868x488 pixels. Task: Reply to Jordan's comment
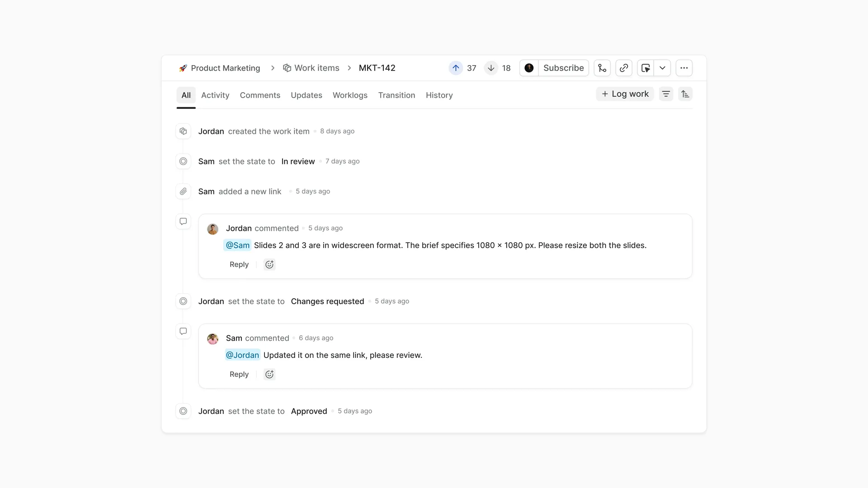[x=239, y=264]
